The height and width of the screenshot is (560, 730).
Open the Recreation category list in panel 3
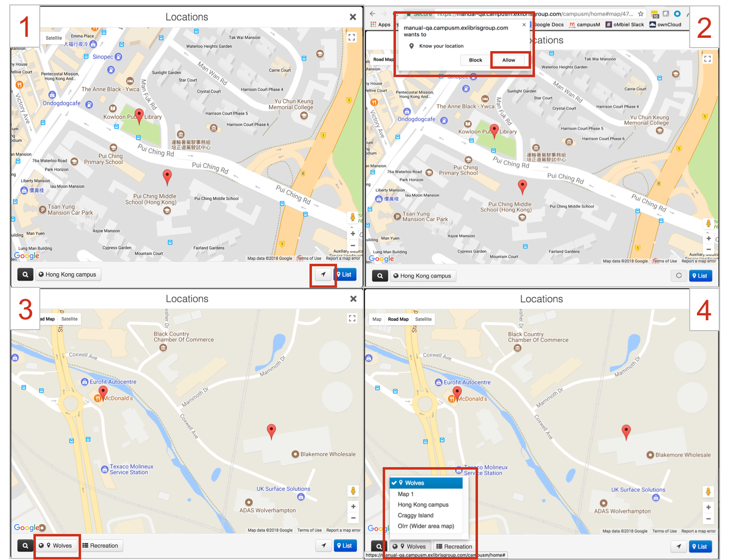coord(100,546)
